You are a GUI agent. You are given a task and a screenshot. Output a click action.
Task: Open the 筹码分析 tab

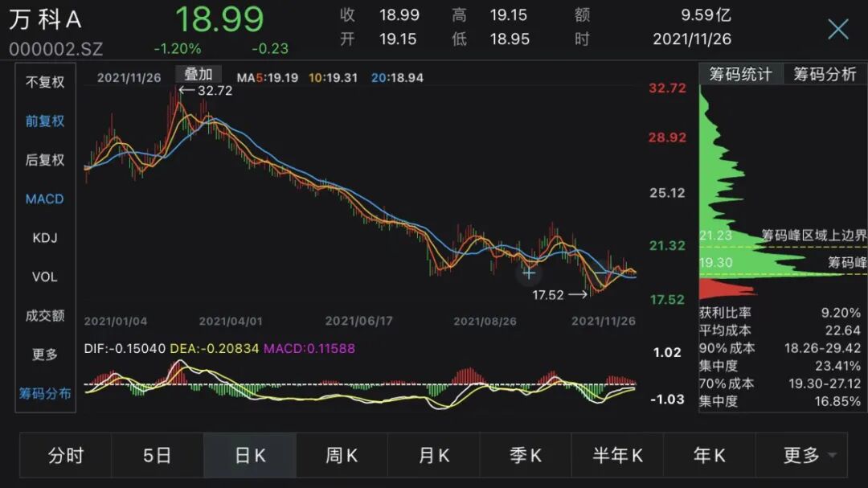tap(825, 74)
